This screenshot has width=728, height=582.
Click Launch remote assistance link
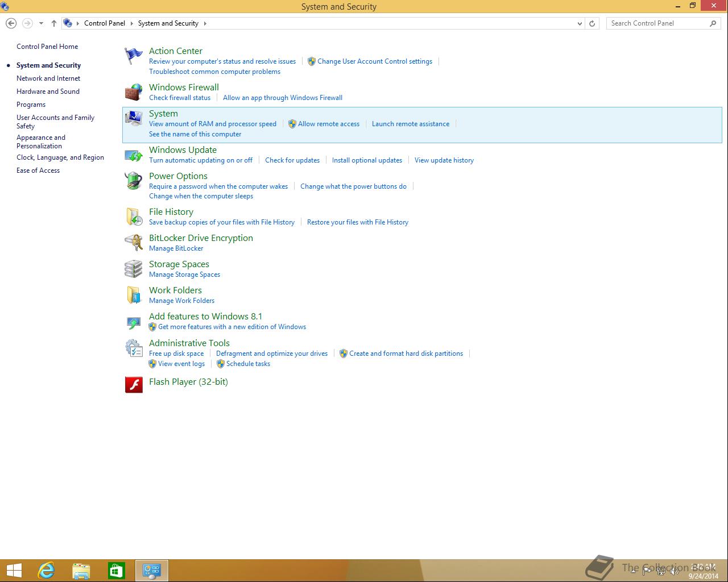411,124
